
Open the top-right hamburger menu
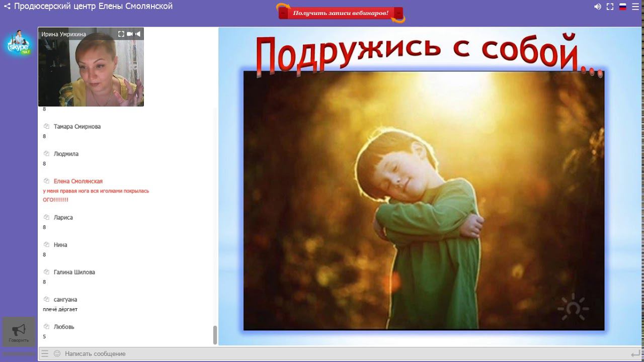click(x=635, y=7)
